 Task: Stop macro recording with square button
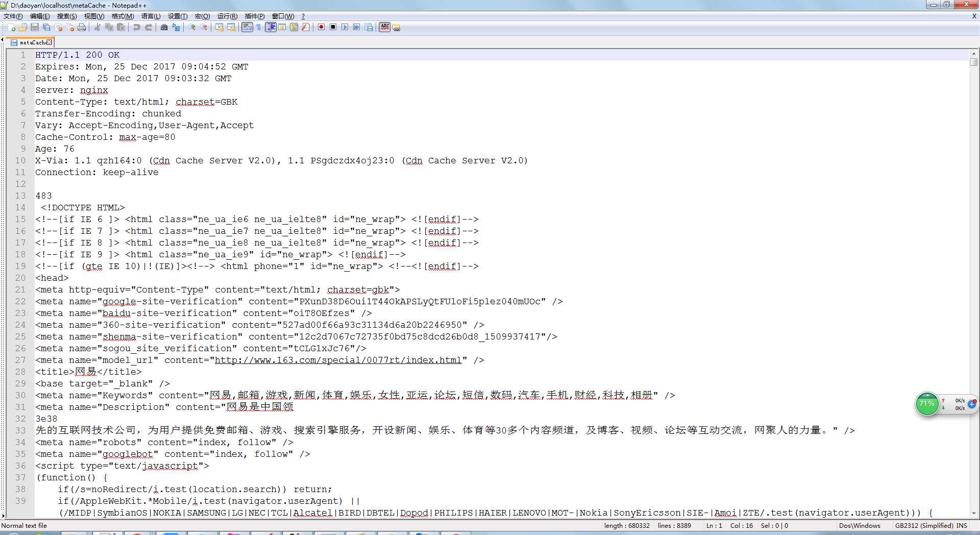tap(333, 28)
